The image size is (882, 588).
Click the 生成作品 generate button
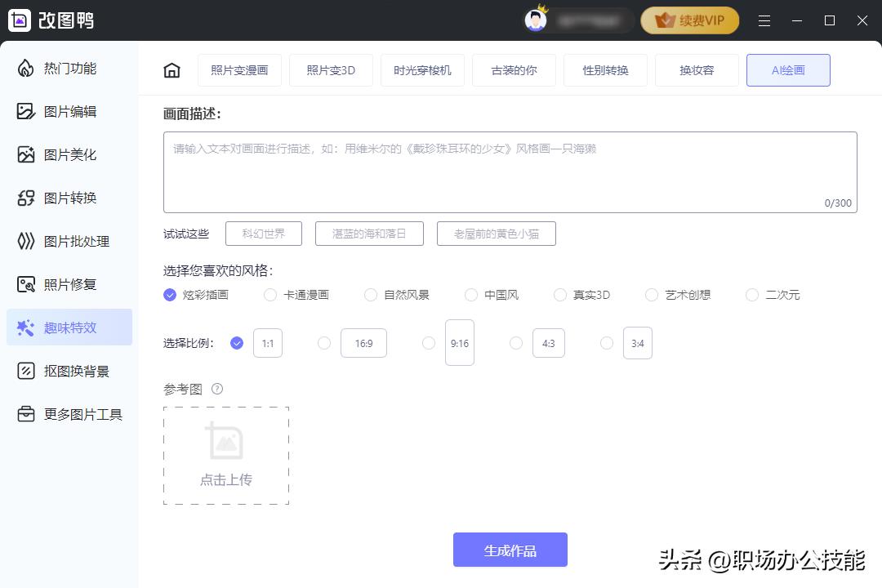510,550
